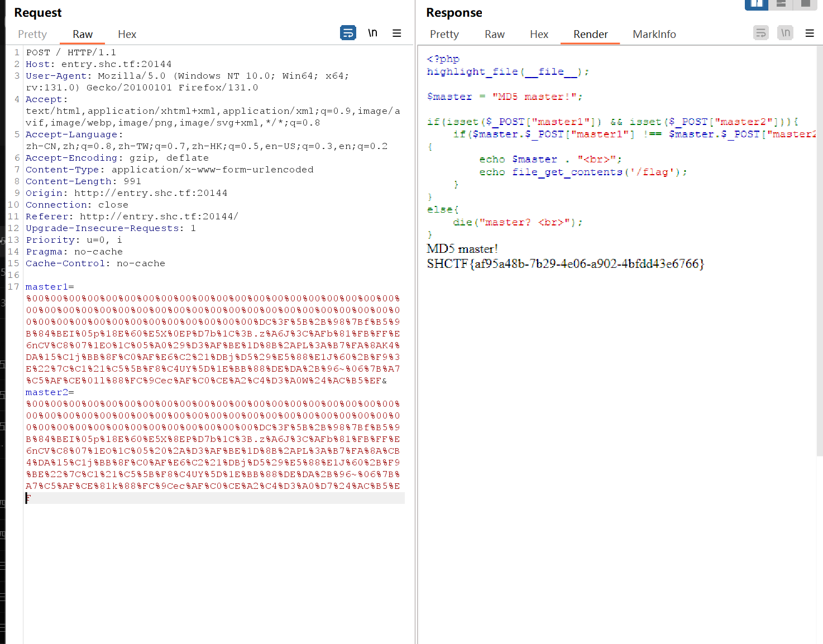Open the Request panel hamburger options menu
The image size is (823, 644).
(x=397, y=33)
